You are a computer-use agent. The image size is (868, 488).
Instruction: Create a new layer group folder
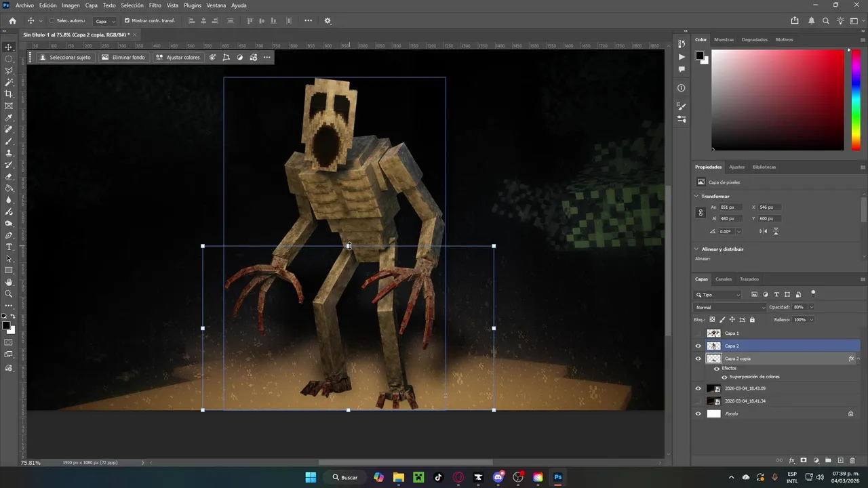click(828, 461)
